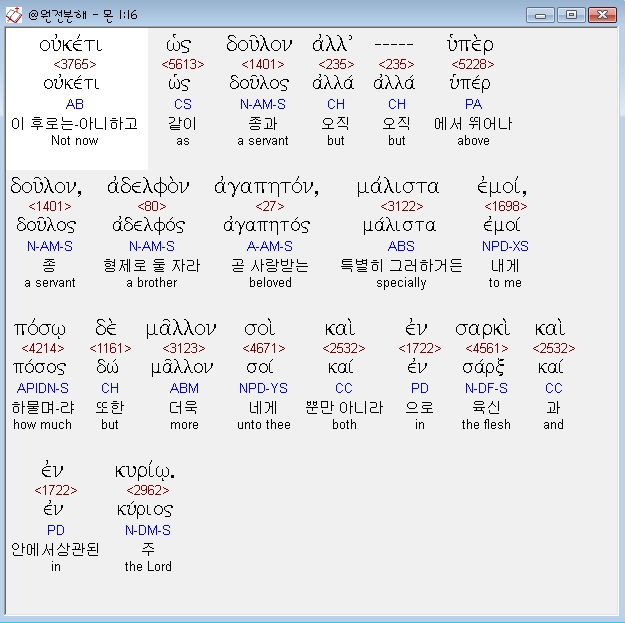
Task: Click the app icon in the title bar
Action: [14, 15]
